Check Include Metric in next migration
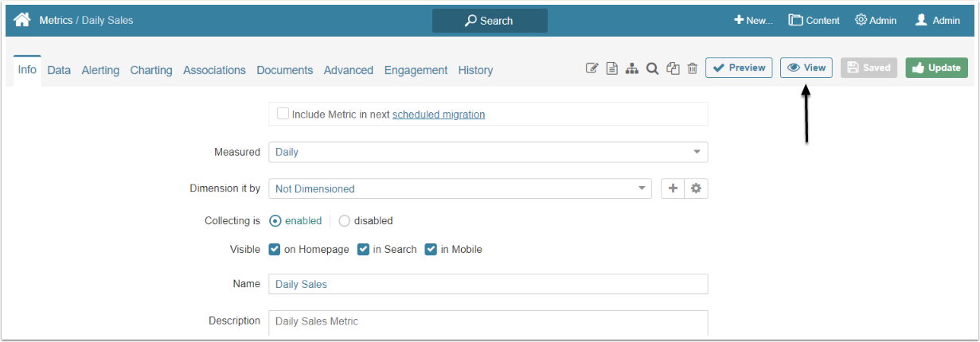The height and width of the screenshot is (342, 980). click(283, 114)
